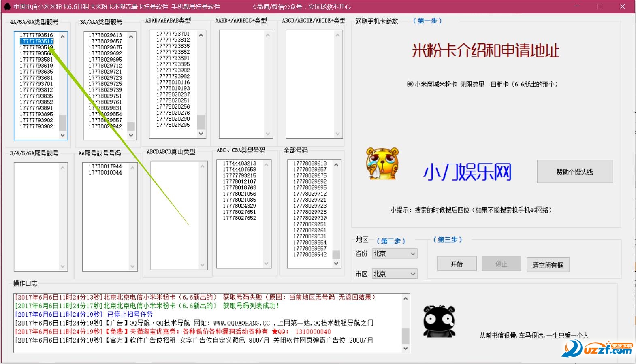Click the 天猫淘宝优惠券 ad log line

(173, 332)
